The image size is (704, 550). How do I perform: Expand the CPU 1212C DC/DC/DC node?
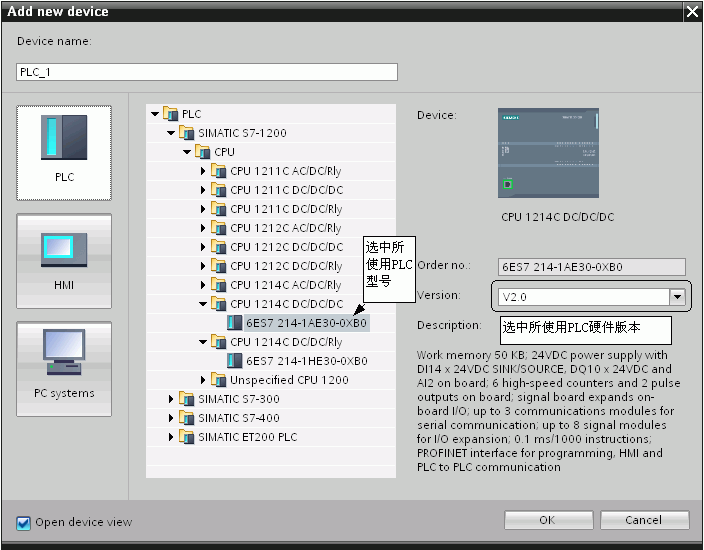coord(202,247)
